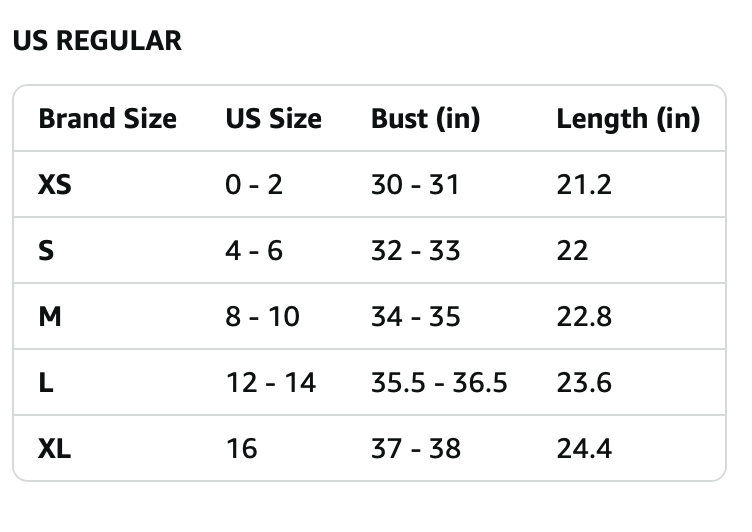The image size is (752, 532).
Task: Click the S brand size cell
Action: [46, 250]
